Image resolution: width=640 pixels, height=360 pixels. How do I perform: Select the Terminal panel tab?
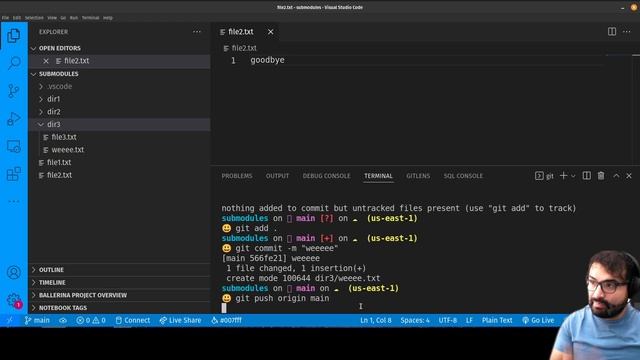click(x=378, y=176)
